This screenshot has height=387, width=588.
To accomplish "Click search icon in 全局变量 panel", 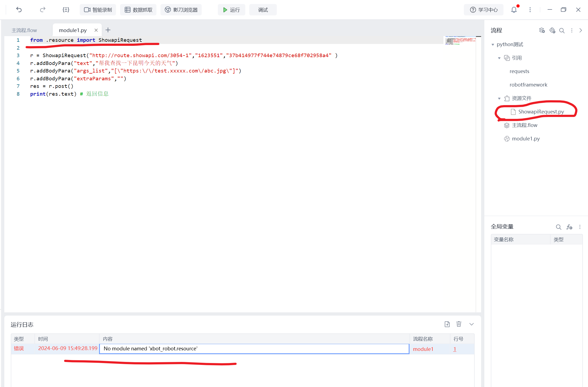I will pyautogui.click(x=558, y=227).
